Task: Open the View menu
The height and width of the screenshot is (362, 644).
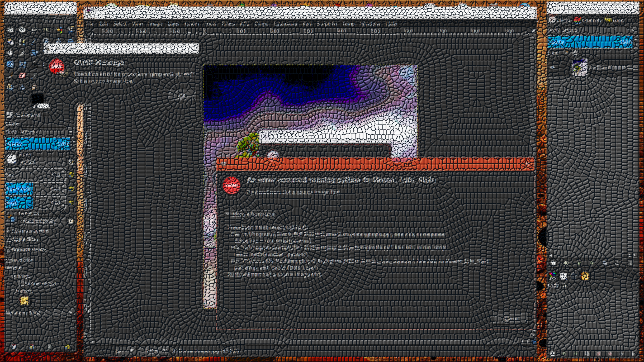Action: click(138, 24)
